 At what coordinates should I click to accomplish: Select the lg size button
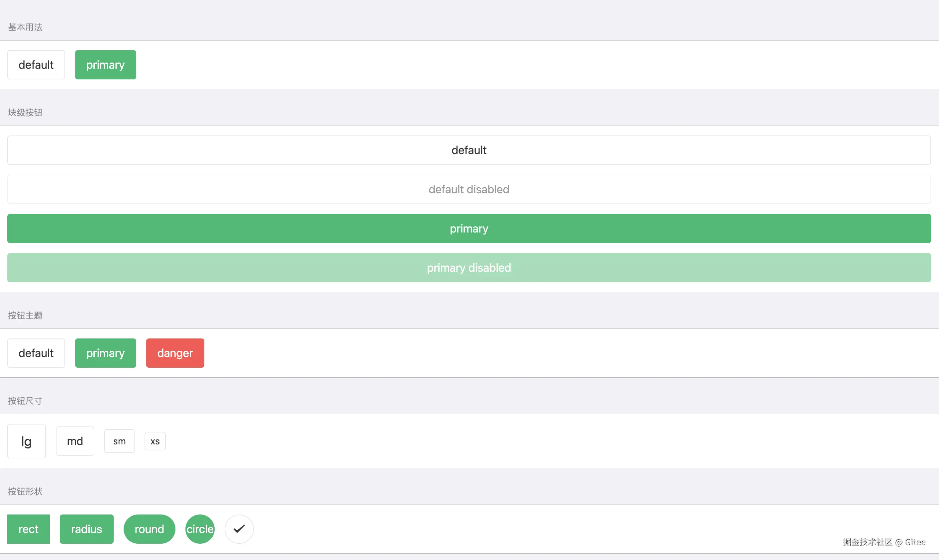tap(27, 441)
